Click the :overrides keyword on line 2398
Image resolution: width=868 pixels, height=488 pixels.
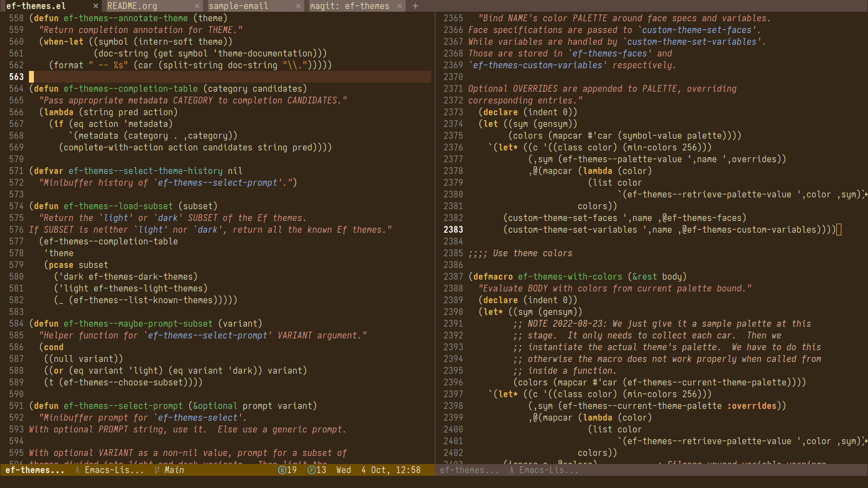click(x=752, y=406)
